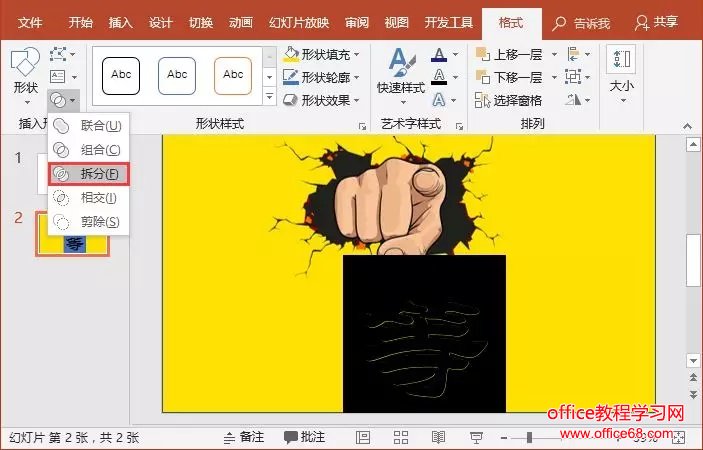Open the 动画 ribbon tab
The height and width of the screenshot is (450, 703).
pos(241,22)
